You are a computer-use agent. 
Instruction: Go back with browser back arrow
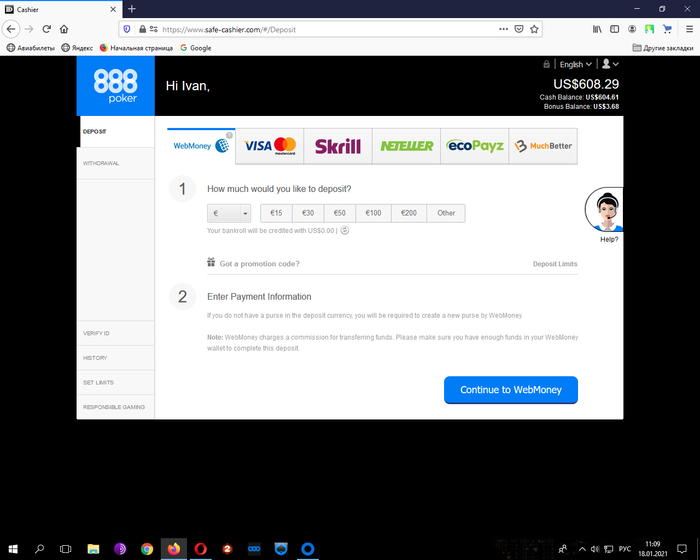click(x=11, y=29)
